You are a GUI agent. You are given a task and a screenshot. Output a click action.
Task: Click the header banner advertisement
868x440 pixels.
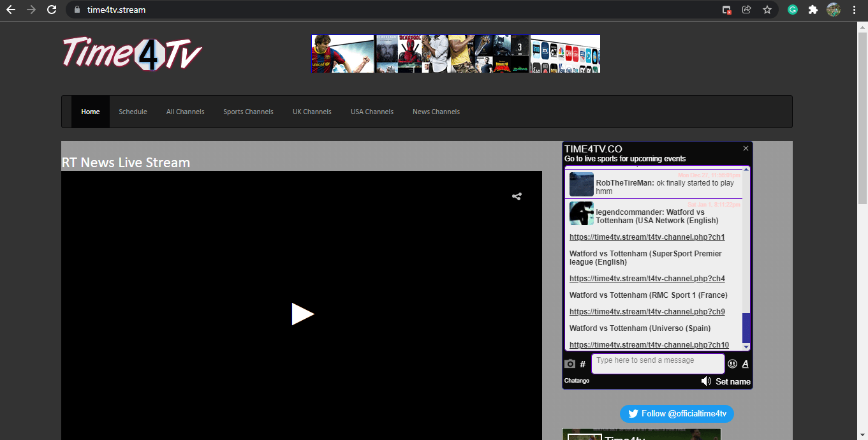(x=455, y=54)
